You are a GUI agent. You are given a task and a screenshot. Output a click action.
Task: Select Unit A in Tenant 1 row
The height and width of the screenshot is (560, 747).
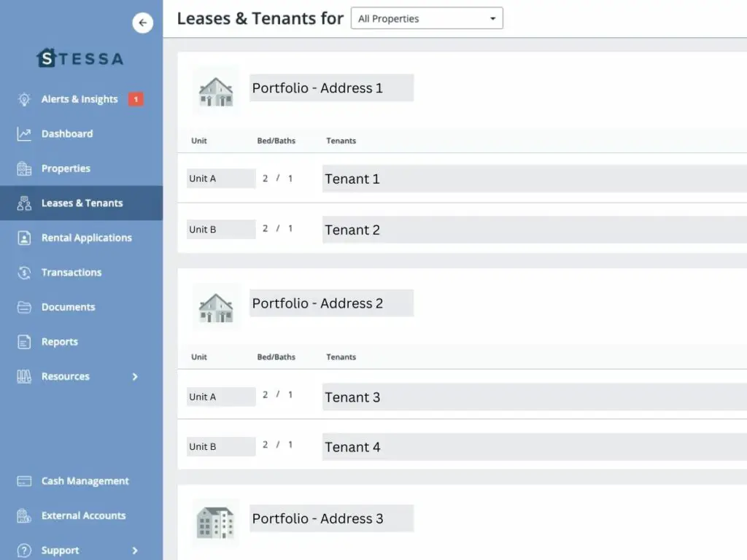tap(221, 179)
